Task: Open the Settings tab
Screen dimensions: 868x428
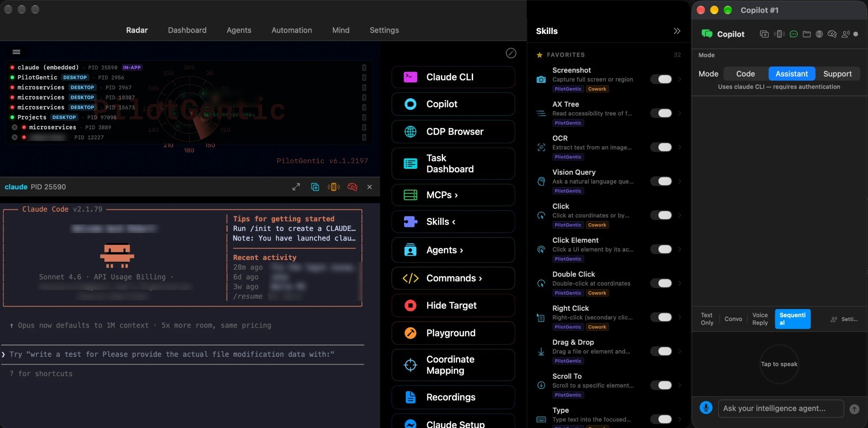Action: (384, 30)
